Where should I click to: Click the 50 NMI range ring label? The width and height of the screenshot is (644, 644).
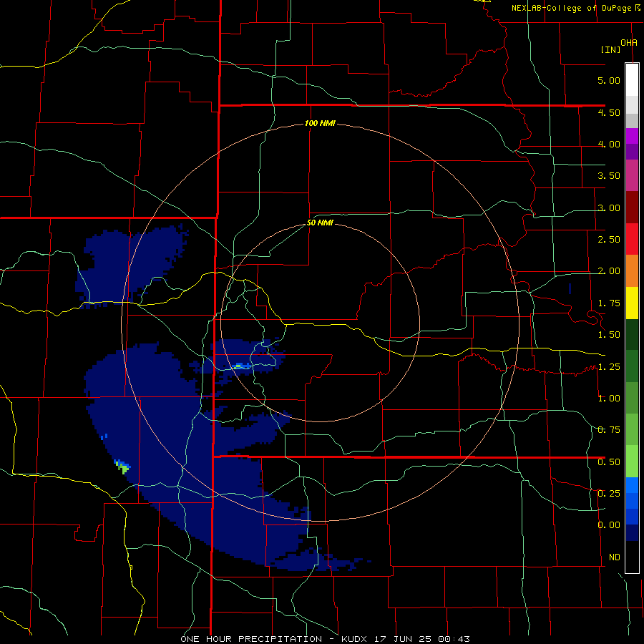pyautogui.click(x=320, y=223)
